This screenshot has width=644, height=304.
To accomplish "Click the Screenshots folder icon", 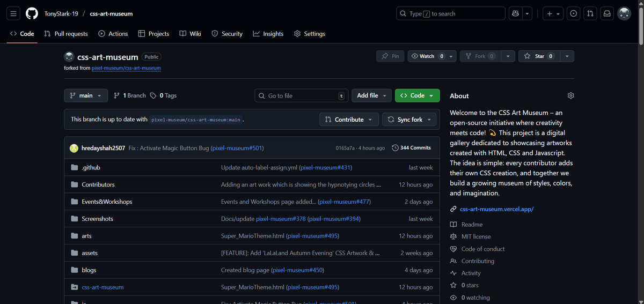I will tap(75, 219).
